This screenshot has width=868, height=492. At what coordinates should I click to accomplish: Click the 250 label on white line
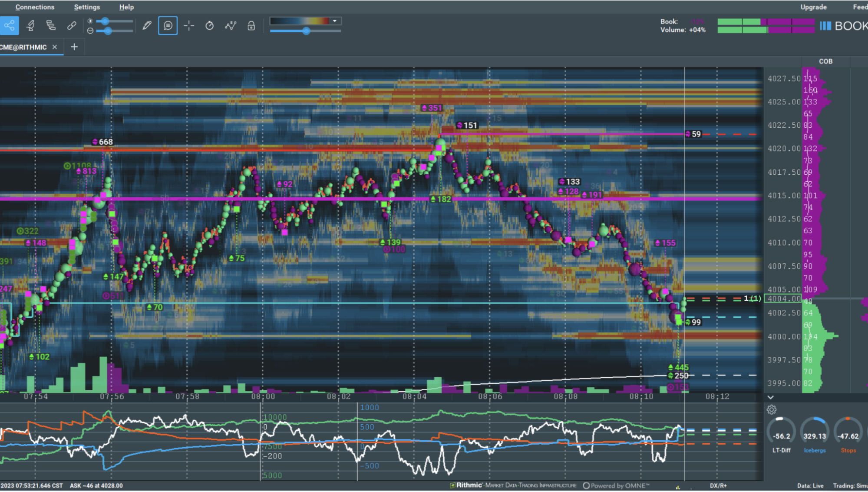pos(678,376)
